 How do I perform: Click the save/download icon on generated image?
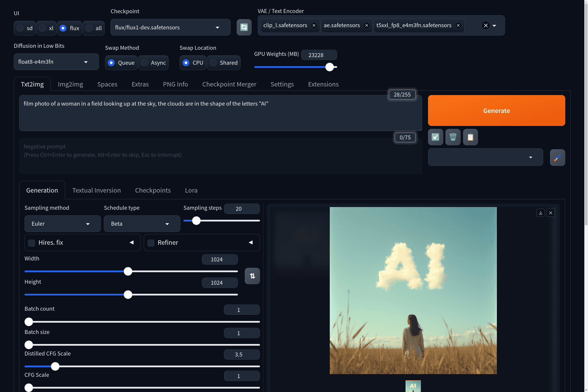click(x=541, y=213)
